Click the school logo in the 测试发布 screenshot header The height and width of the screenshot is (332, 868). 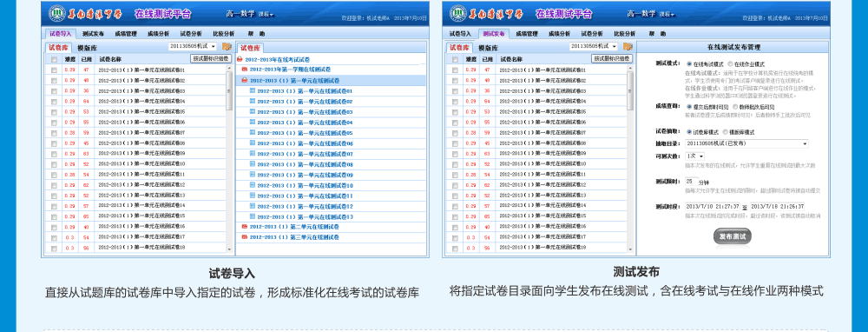pos(457,13)
